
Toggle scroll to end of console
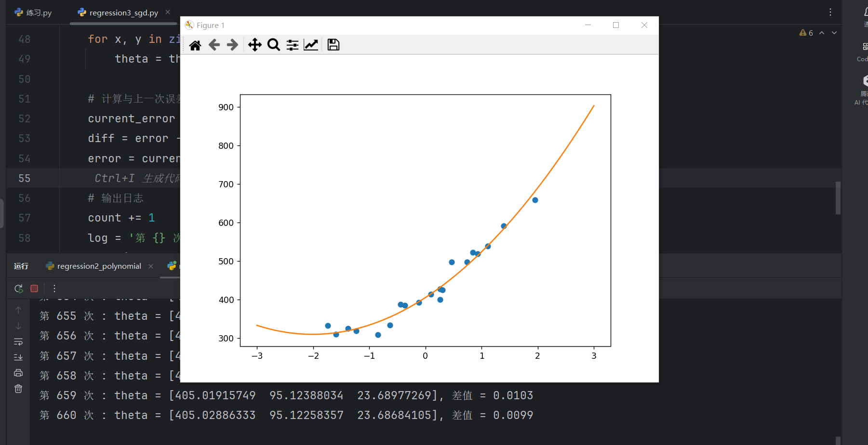[x=18, y=357]
